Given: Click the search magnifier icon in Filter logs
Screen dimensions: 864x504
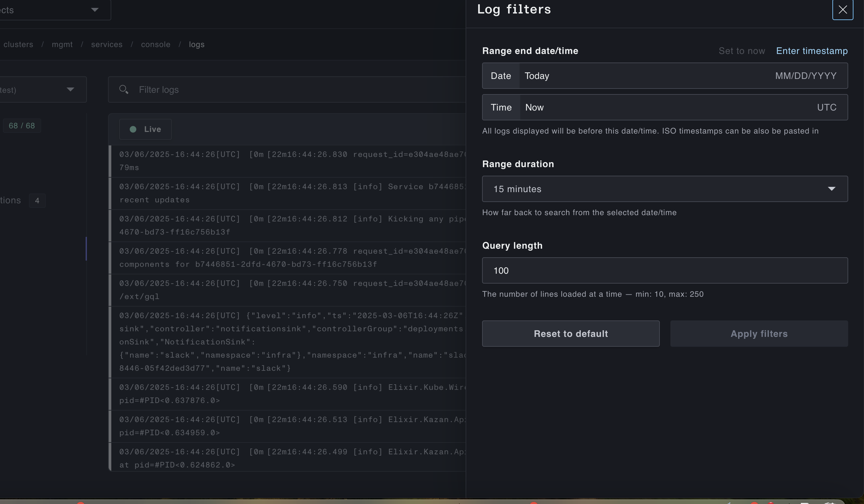Looking at the screenshot, I should (123, 89).
